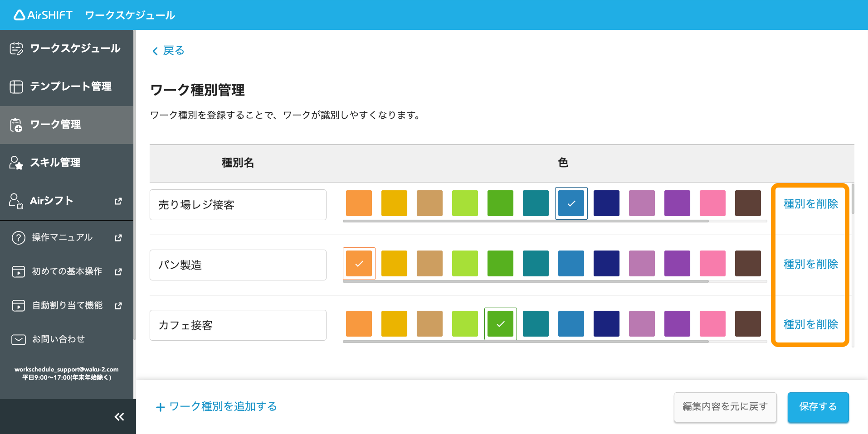Click color scrollbar in カフェ接客 row

(x=526, y=342)
